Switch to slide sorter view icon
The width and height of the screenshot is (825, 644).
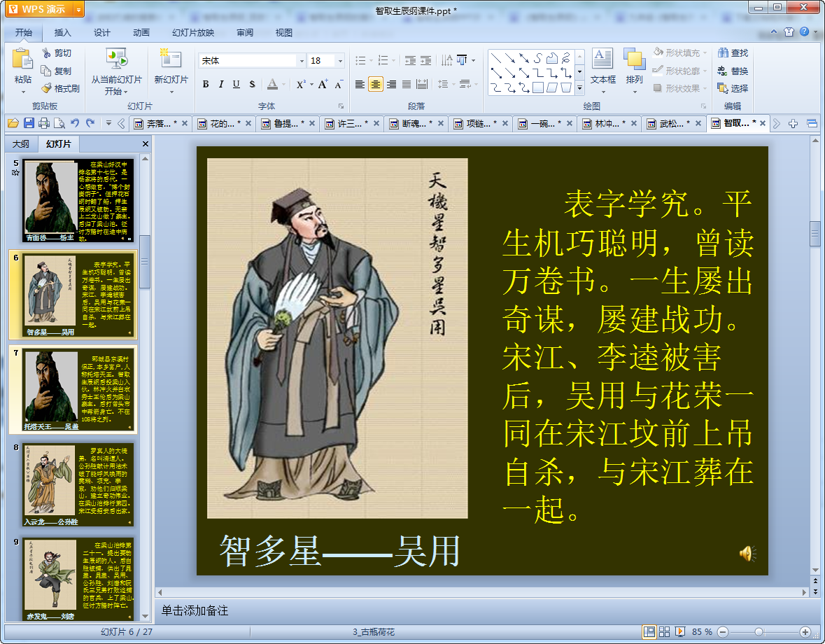coord(665,632)
